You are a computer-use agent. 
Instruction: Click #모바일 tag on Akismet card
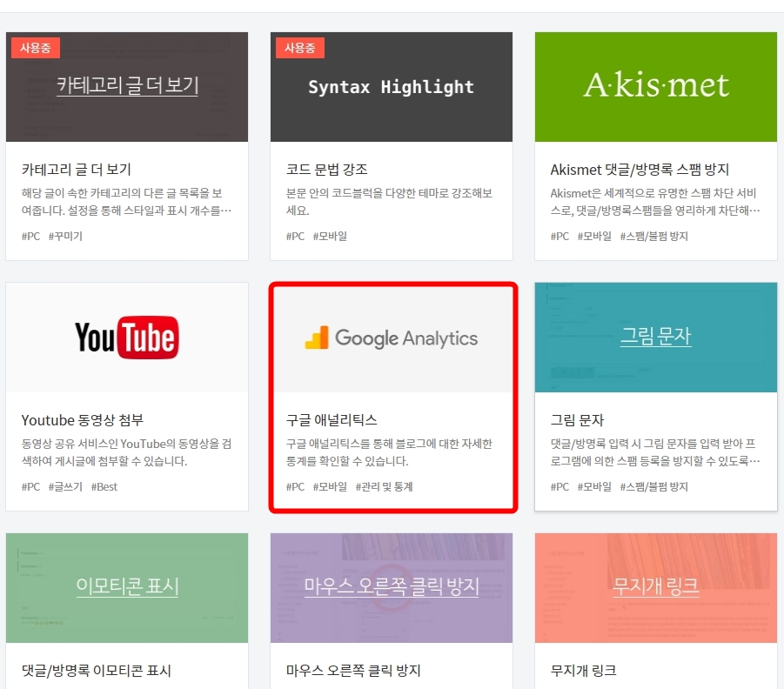594,236
